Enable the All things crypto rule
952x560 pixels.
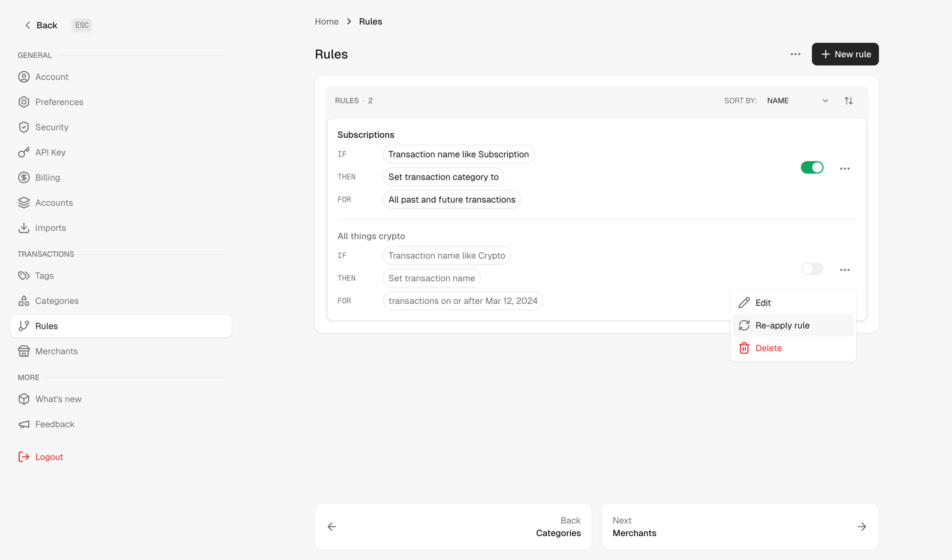[x=812, y=269]
